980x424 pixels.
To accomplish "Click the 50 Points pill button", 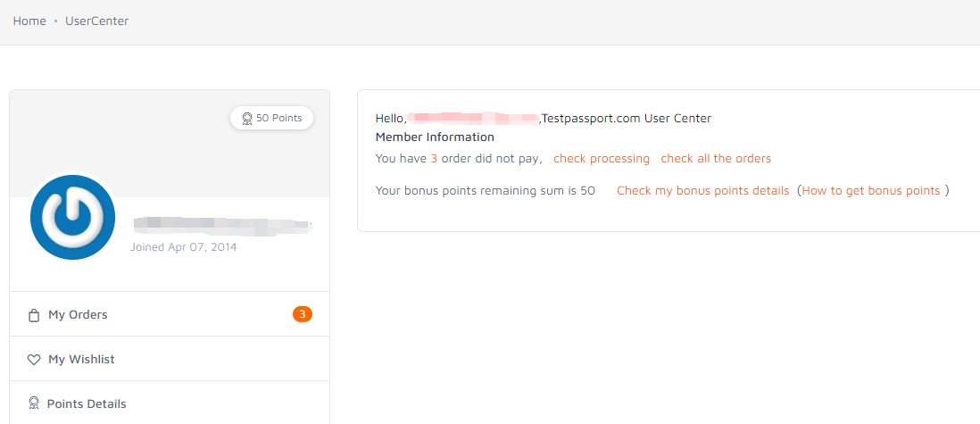I will click(271, 118).
